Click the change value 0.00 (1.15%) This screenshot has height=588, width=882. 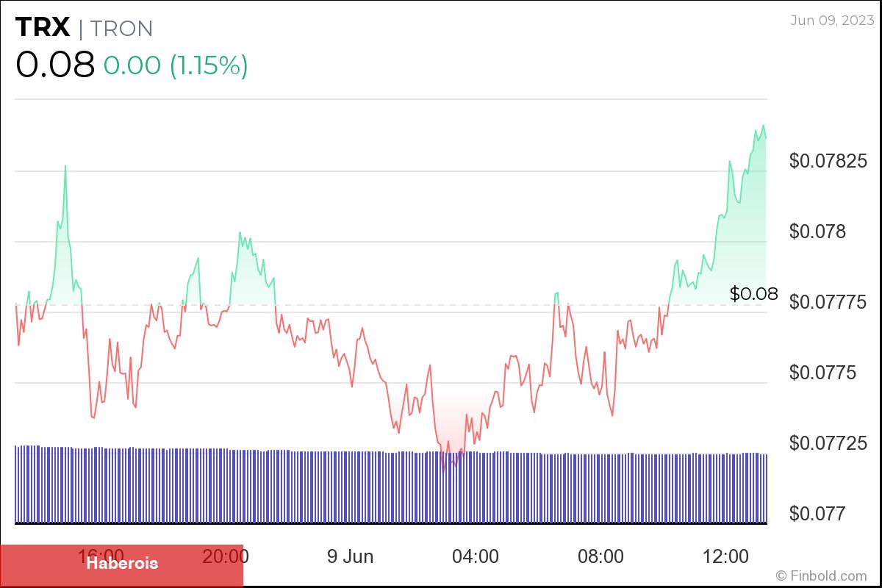coord(175,65)
